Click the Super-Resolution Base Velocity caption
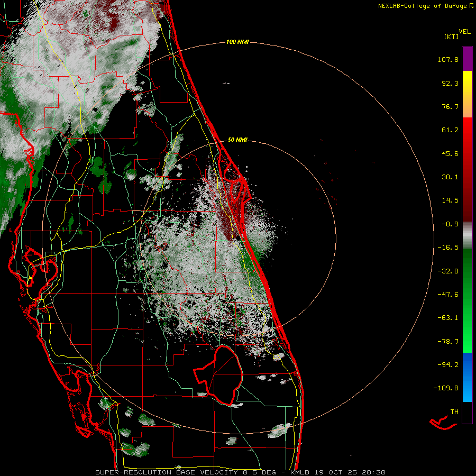This screenshot has width=476, height=476. tap(167, 472)
